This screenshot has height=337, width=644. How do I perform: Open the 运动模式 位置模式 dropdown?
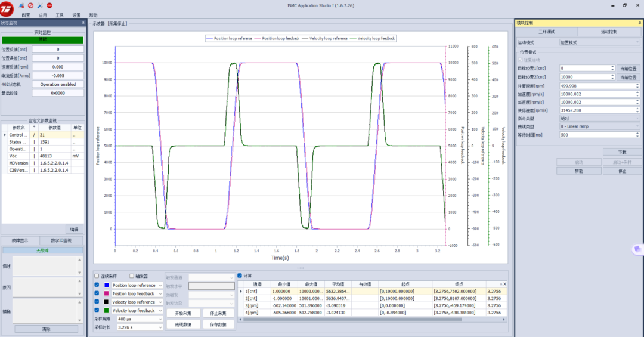(x=600, y=42)
